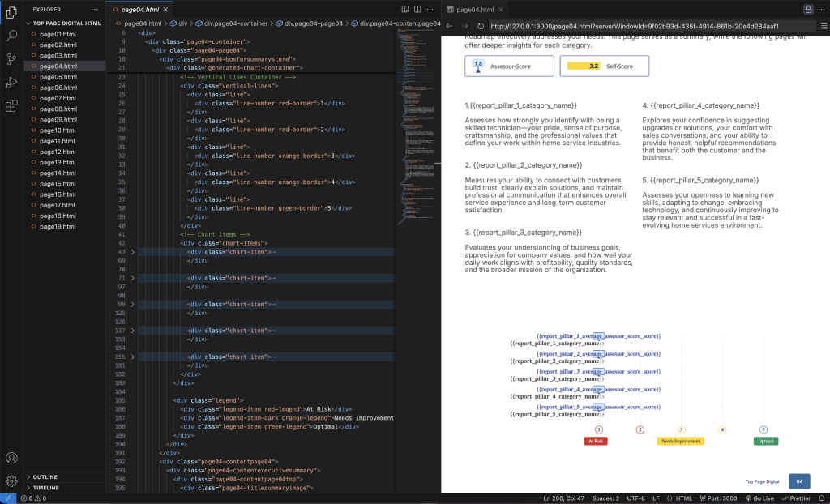Click the back navigation arrow in Live Preview

(451, 24)
